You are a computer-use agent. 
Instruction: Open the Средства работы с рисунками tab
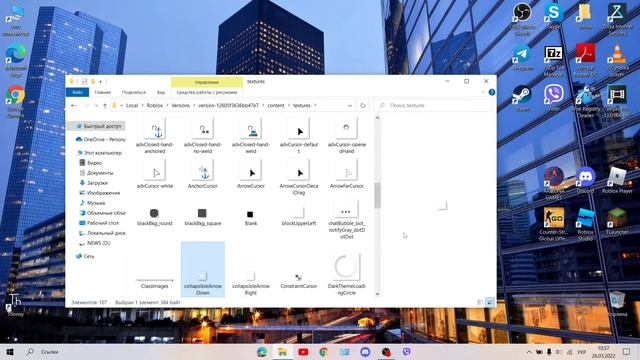point(207,92)
